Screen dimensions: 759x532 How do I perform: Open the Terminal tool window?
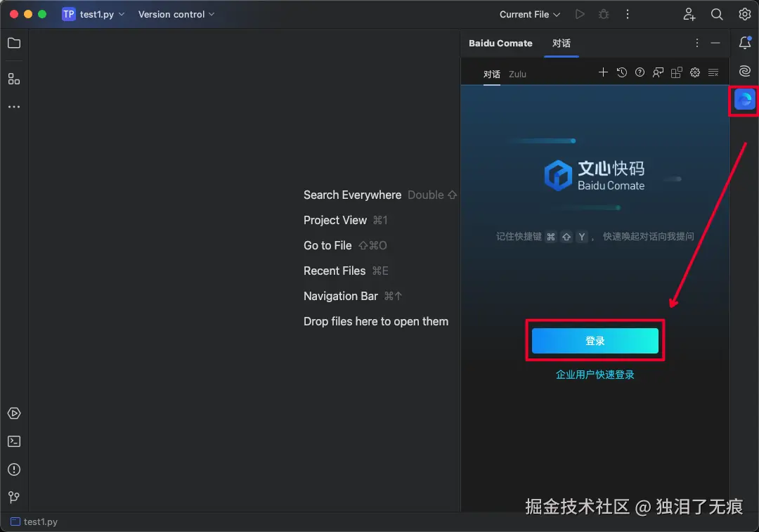[x=14, y=441]
